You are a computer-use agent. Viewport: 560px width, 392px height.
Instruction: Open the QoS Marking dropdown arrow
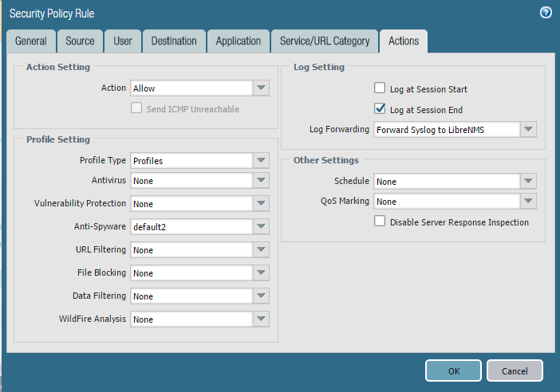(528, 201)
